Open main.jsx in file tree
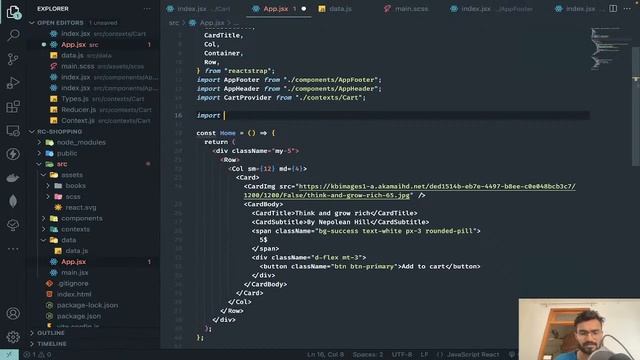 tap(74, 272)
